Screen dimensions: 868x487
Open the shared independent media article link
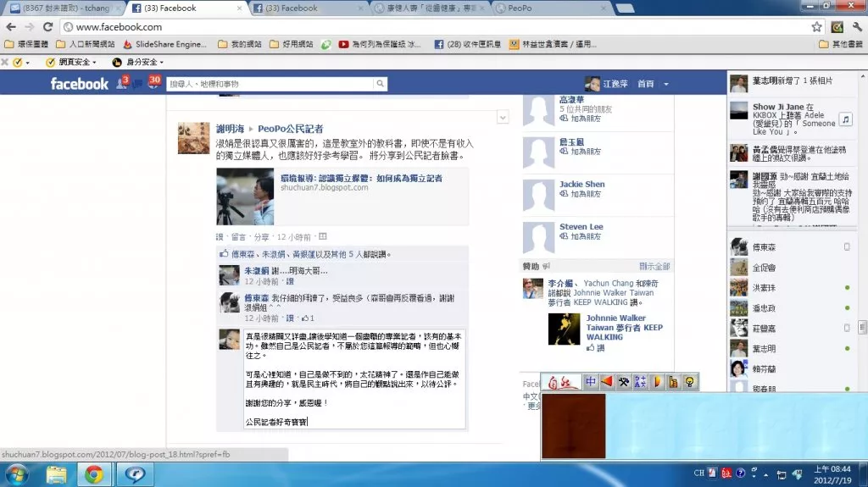pyautogui.click(x=361, y=178)
